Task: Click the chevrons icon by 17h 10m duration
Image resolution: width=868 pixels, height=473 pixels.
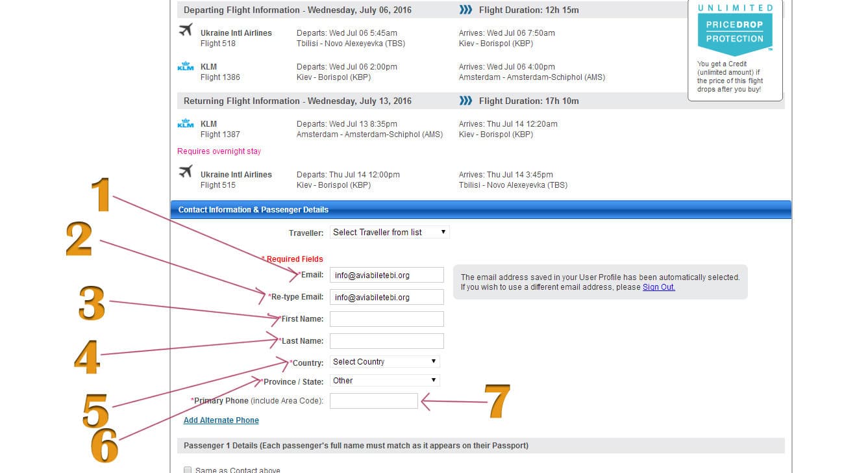Action: [465, 101]
